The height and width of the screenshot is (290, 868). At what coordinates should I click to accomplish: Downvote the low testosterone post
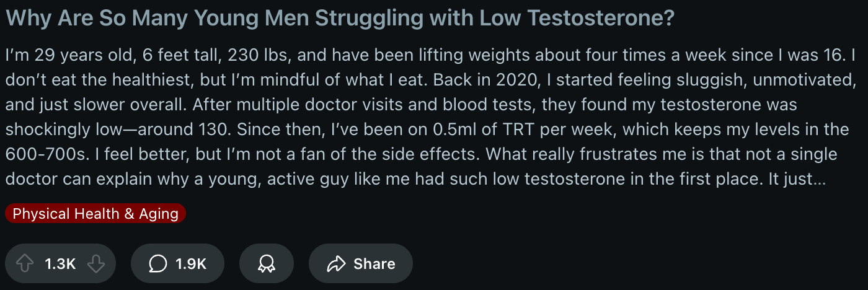96,264
